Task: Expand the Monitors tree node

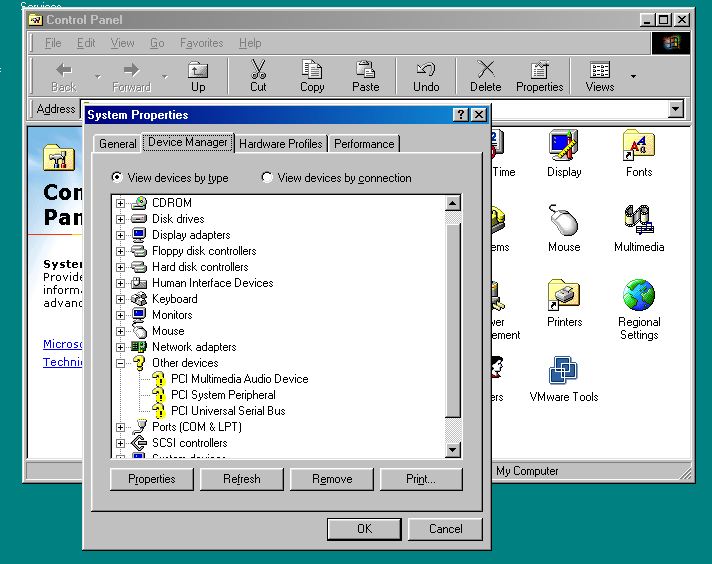Action: pyautogui.click(x=120, y=315)
